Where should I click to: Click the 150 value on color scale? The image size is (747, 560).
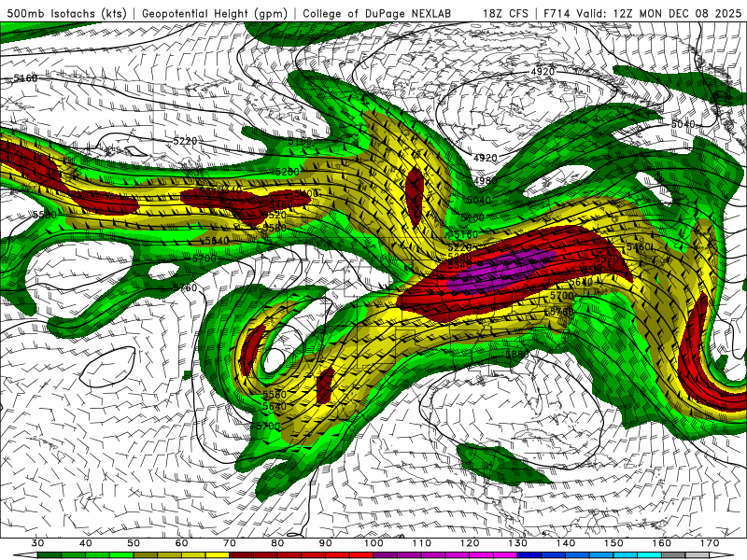tap(613, 543)
